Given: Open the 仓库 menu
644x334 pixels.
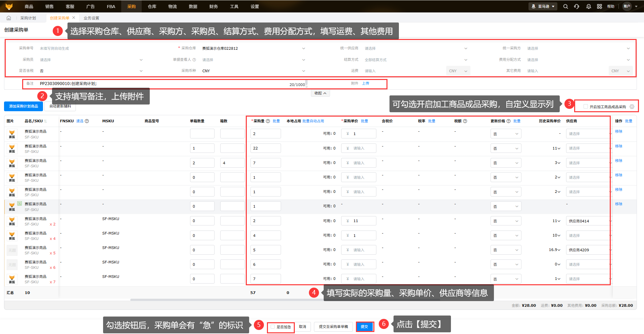Looking at the screenshot, I should (152, 6).
